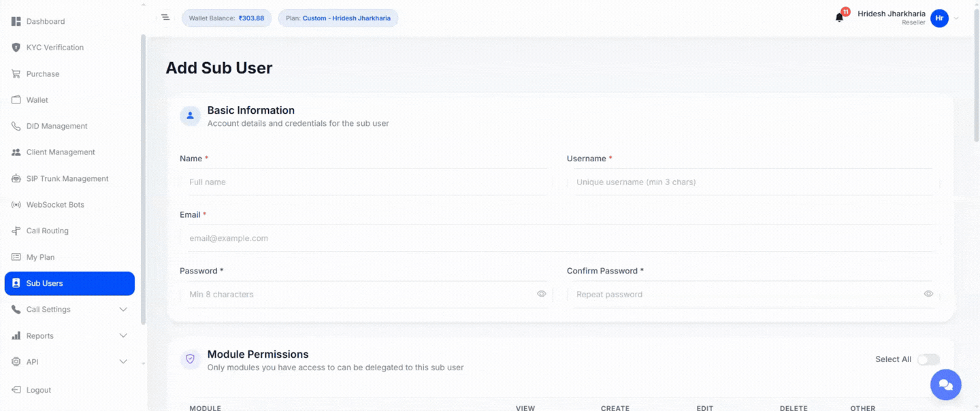Click the Logout link
The width and height of the screenshot is (980, 411).
38,390
